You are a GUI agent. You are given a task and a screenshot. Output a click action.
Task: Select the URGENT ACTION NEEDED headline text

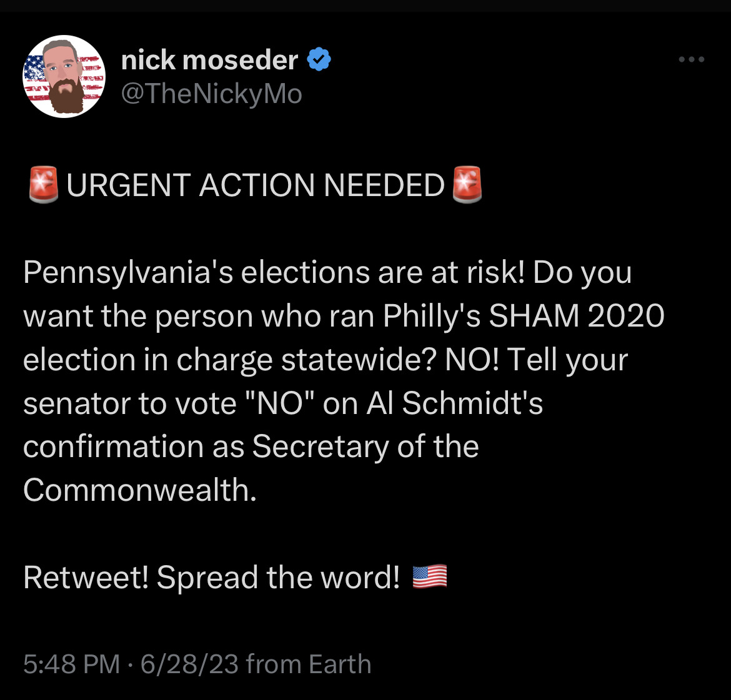coord(256,185)
